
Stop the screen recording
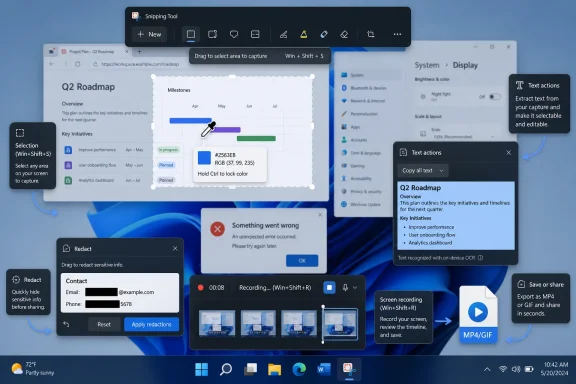tap(330, 287)
